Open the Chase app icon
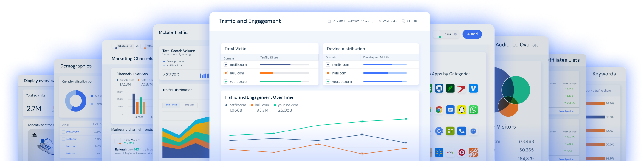The width and height of the screenshot is (644, 161). point(439,88)
